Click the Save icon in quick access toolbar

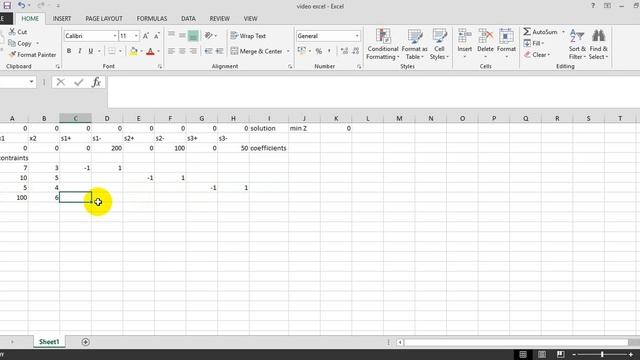tap(7, 5)
